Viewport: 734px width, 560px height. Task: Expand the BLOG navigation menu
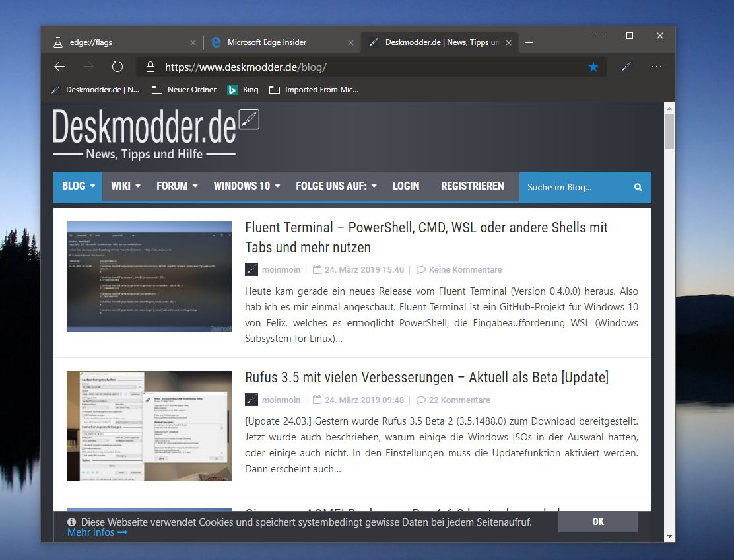coord(78,186)
